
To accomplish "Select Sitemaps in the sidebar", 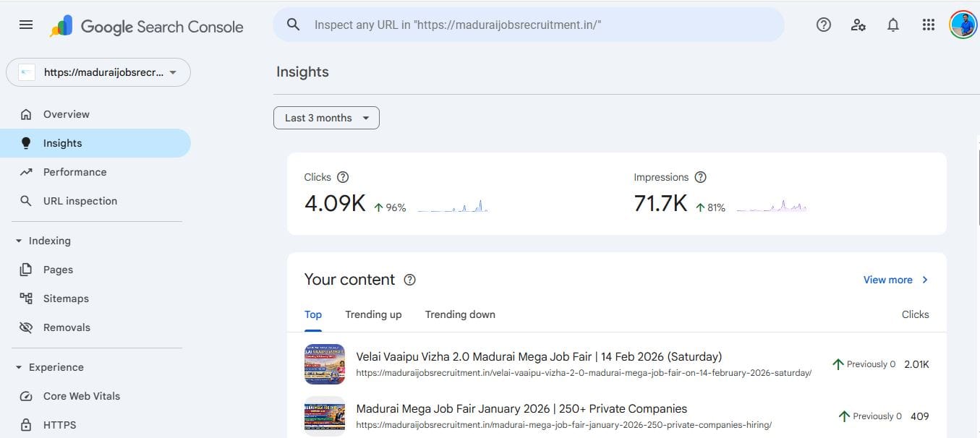I will (66, 298).
